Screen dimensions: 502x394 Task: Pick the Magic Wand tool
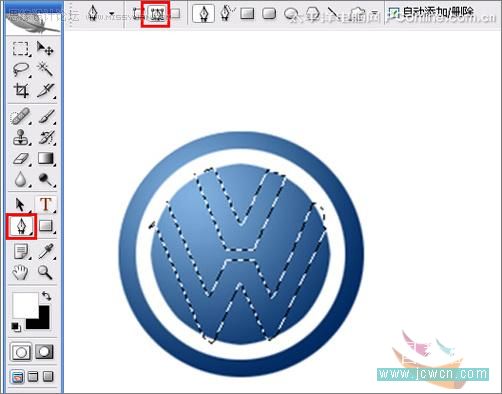click(x=45, y=69)
